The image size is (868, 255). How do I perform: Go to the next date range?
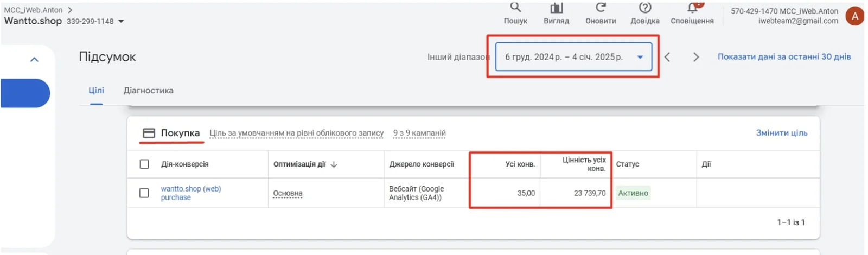[696, 57]
